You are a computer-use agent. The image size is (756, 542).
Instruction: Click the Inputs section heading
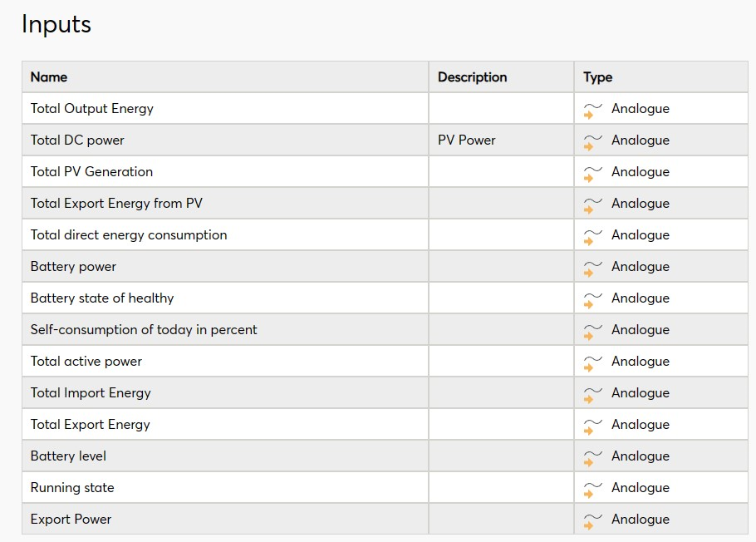click(56, 25)
